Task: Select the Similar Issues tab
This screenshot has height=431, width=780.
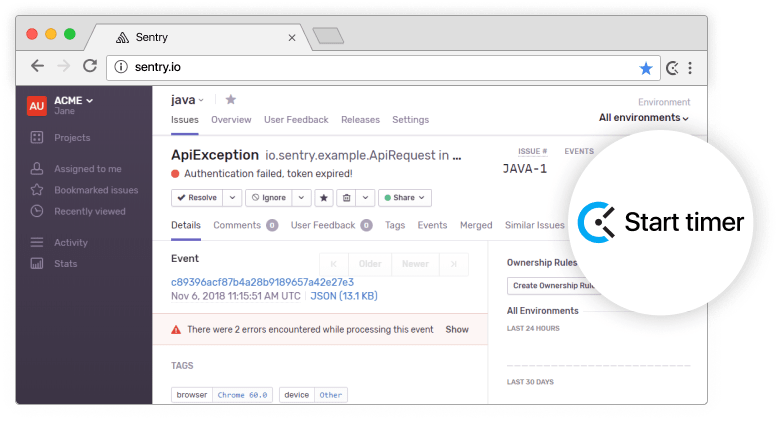Action: [535, 225]
